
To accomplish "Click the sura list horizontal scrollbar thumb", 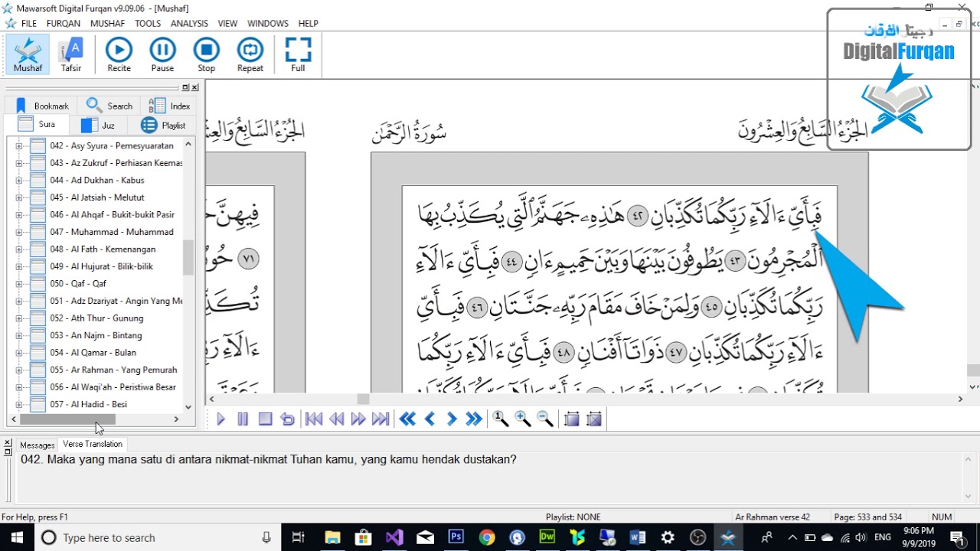I will [x=67, y=419].
